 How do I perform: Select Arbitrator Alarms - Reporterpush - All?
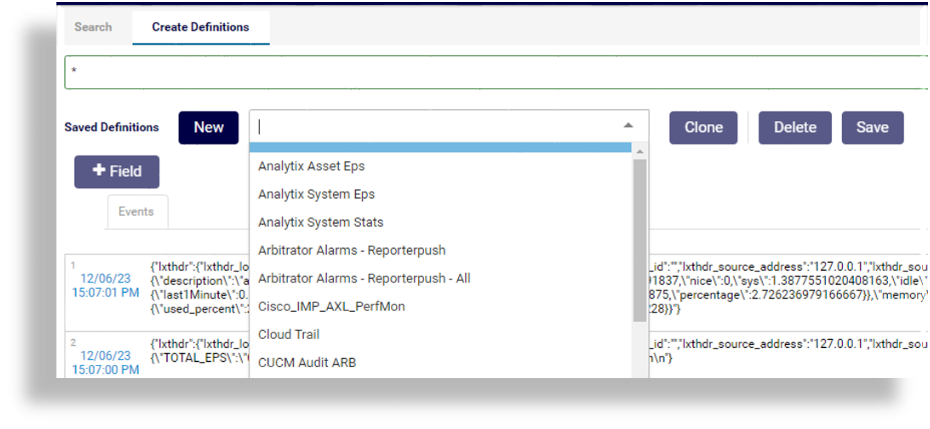(x=364, y=278)
